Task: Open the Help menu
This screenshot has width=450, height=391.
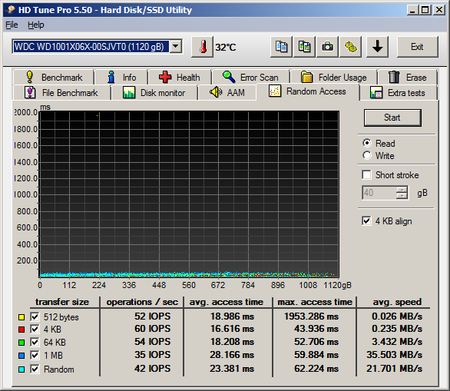Action: click(36, 25)
